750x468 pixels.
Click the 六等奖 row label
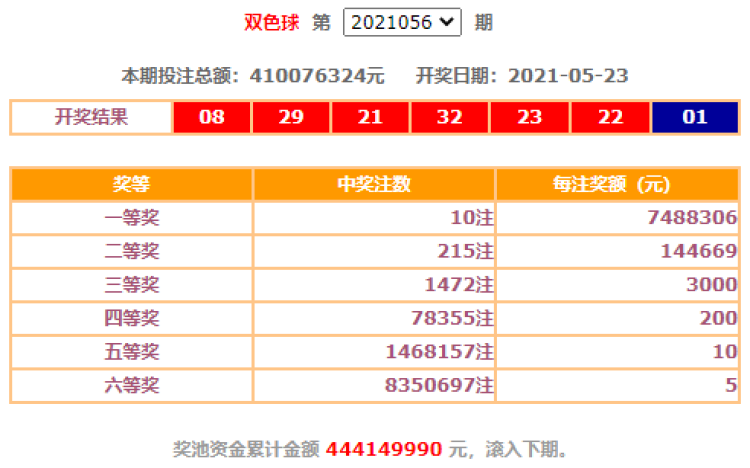tap(131, 385)
